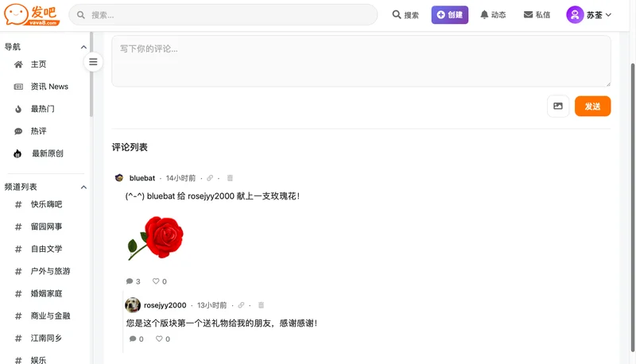
Task: Go to 最热门 in navigation
Action: (43, 109)
